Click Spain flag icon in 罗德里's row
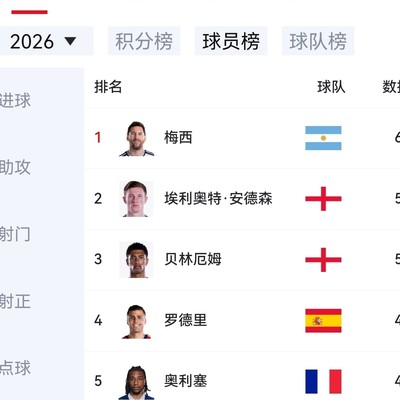400x400 pixels. (323, 321)
